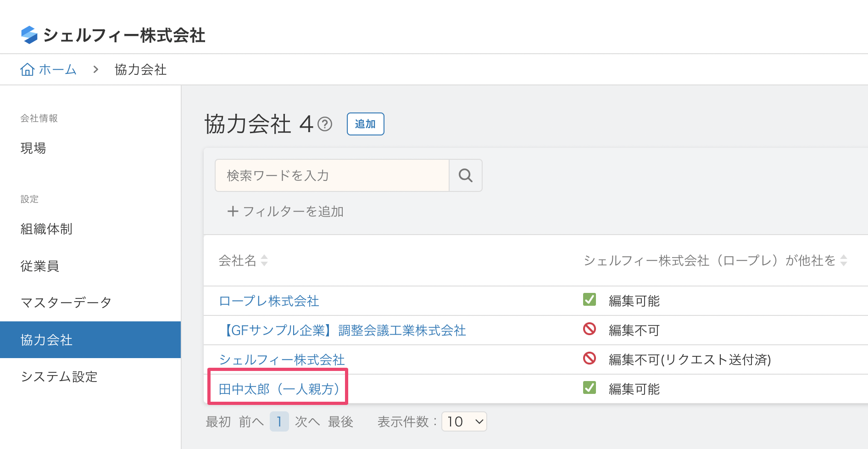This screenshot has height=449, width=868.
Task: Sort by シェルフィー株式会社（ロープレ）column arrows
Action: pyautogui.click(x=843, y=261)
